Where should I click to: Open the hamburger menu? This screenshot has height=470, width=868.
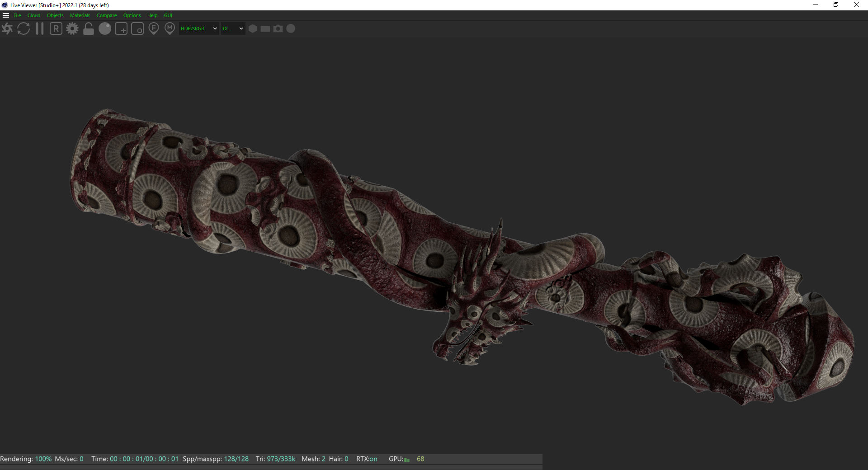click(6, 15)
